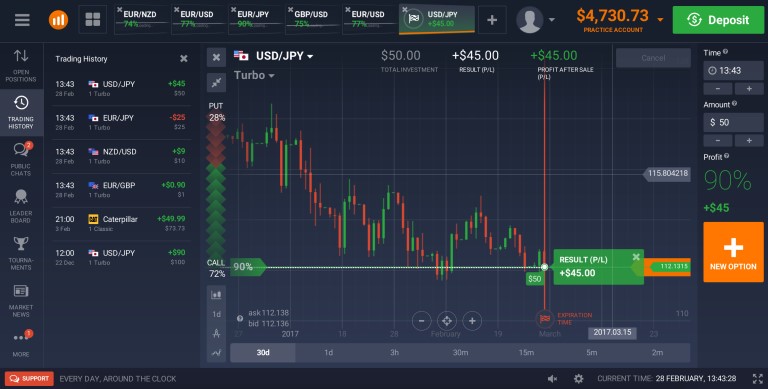Viewport: 768px width, 389px height.
Task: Click the red Support button
Action: pos(29,379)
